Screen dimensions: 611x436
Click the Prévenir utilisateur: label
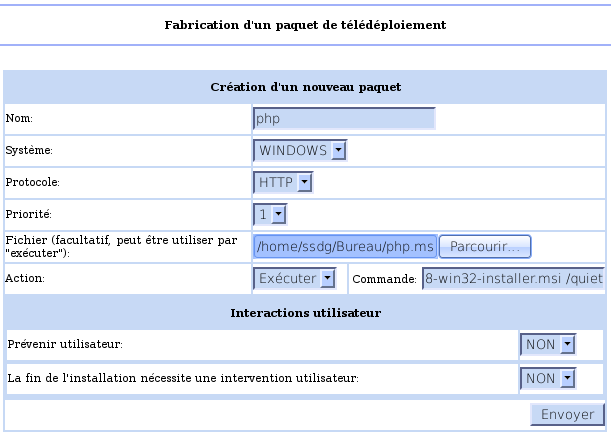click(65, 344)
